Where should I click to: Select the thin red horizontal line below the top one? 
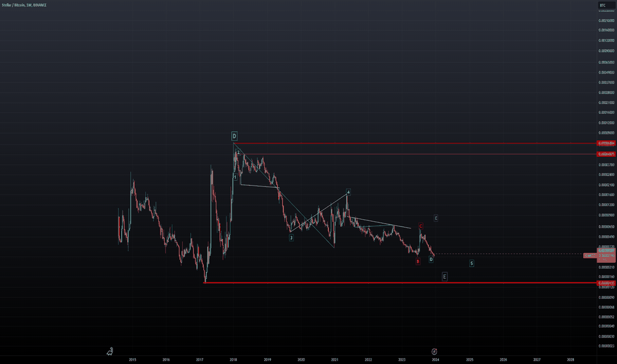418,154
